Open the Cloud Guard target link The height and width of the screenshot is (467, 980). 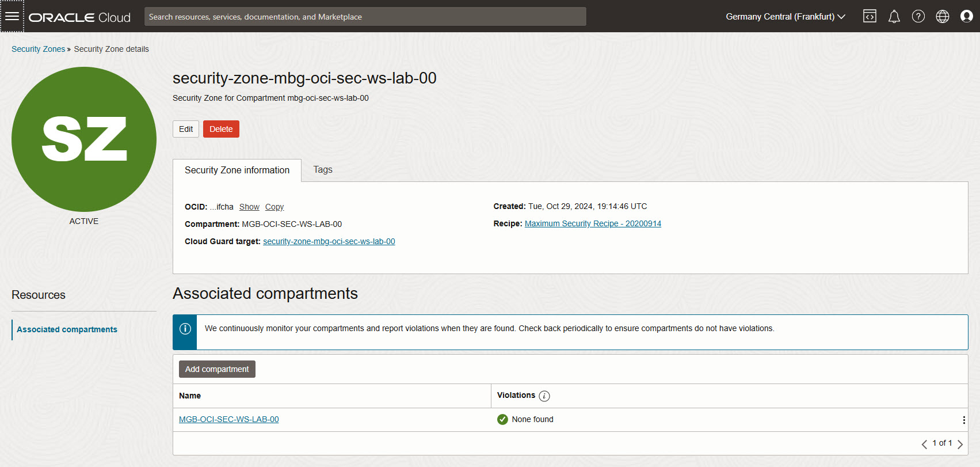tap(329, 241)
